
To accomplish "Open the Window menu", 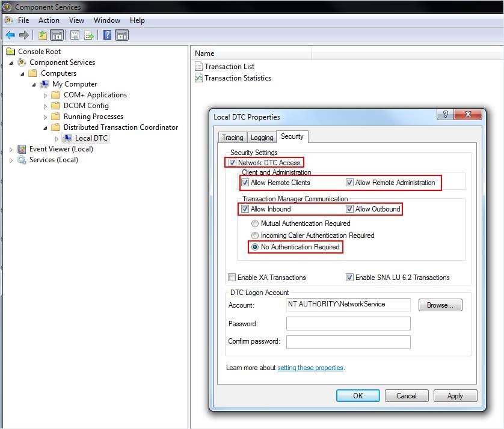I will [x=107, y=20].
